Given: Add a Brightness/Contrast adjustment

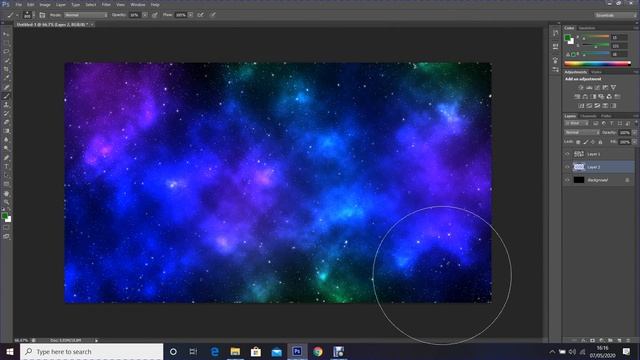Looking at the screenshot, I should (581, 87).
